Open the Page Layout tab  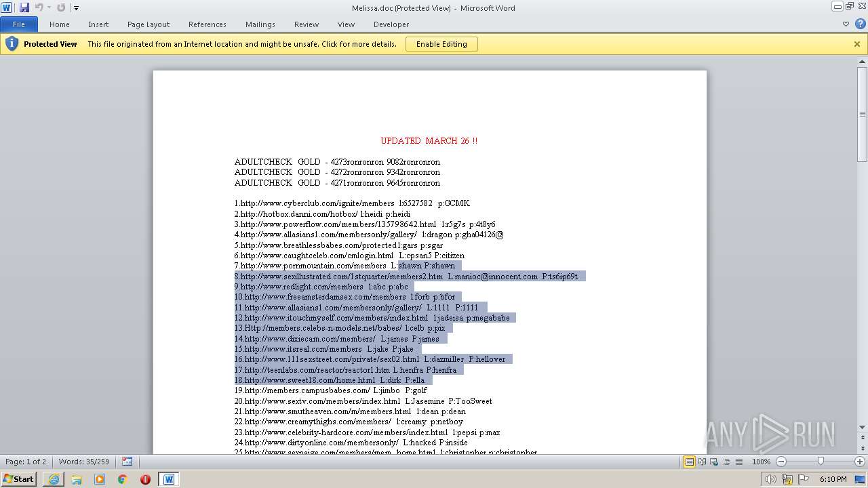[149, 24]
